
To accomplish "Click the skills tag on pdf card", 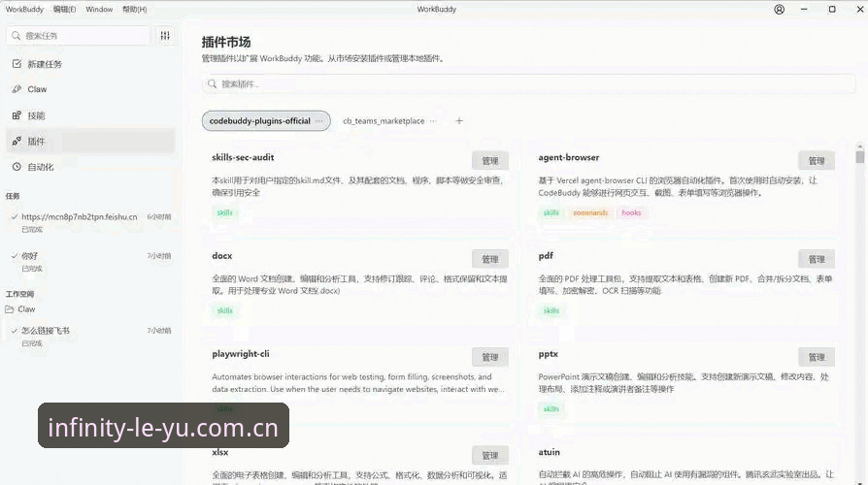I will point(551,310).
